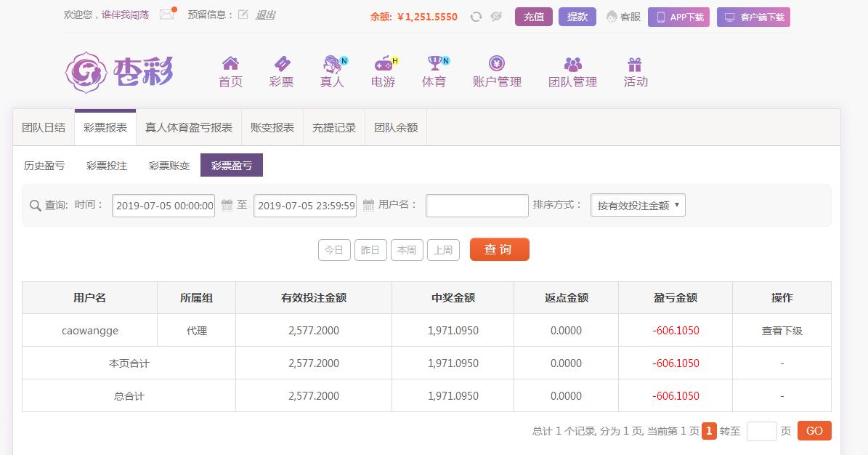
Task: Open the 团队管理 team menu
Action: (572, 72)
